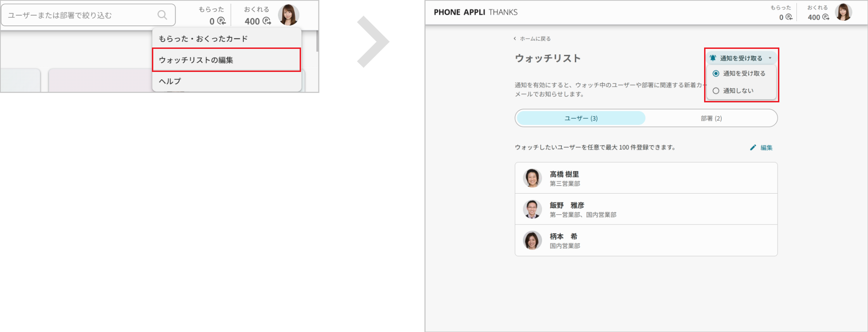
Task: Open 高橋 樹里 user row
Action: pyautogui.click(x=646, y=178)
